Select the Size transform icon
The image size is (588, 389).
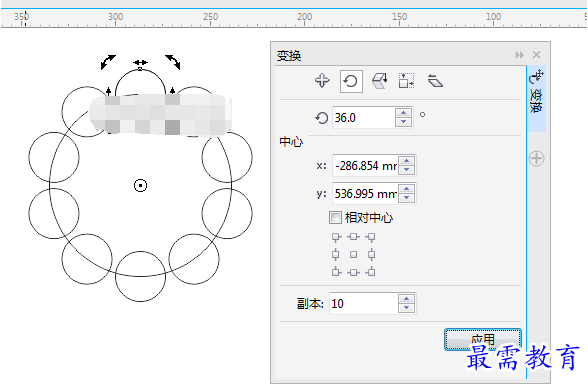(406, 81)
